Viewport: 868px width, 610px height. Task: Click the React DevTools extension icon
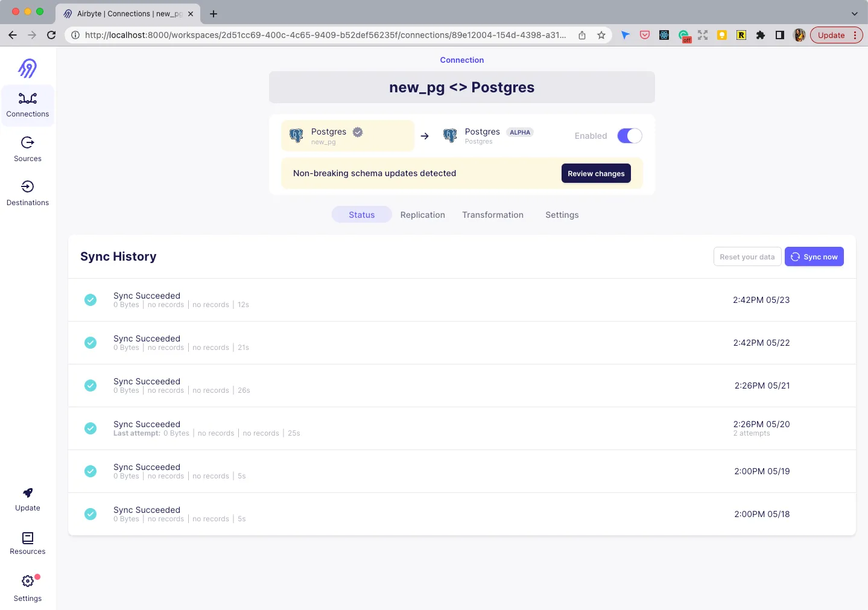click(x=664, y=35)
